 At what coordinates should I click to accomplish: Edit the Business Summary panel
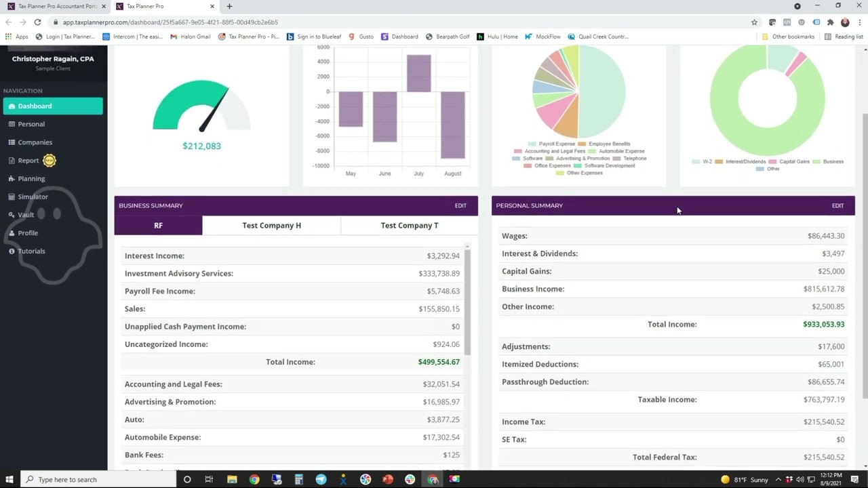460,205
